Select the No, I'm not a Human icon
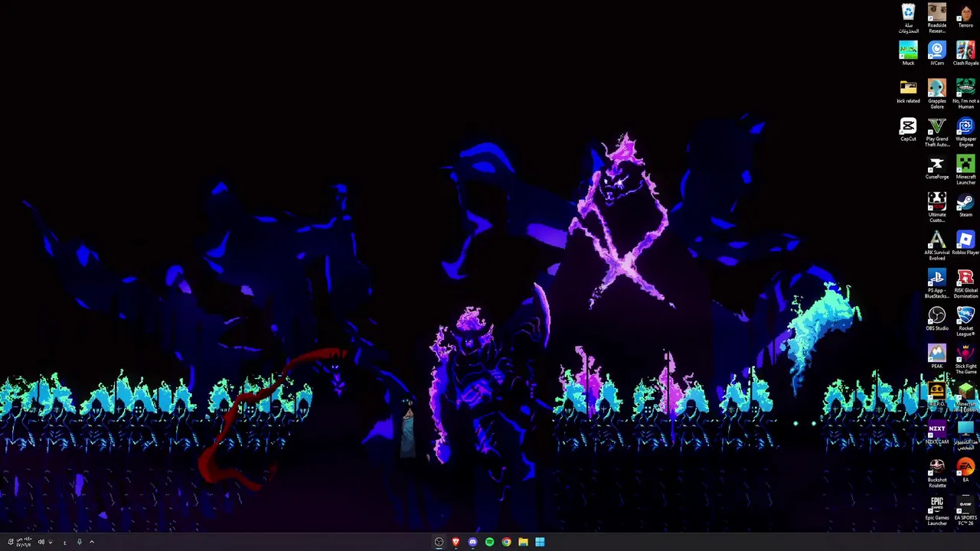 (965, 93)
